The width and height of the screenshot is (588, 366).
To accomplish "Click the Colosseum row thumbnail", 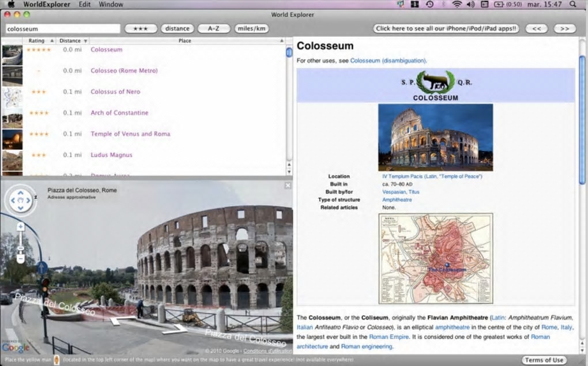I will pyautogui.click(x=12, y=55).
